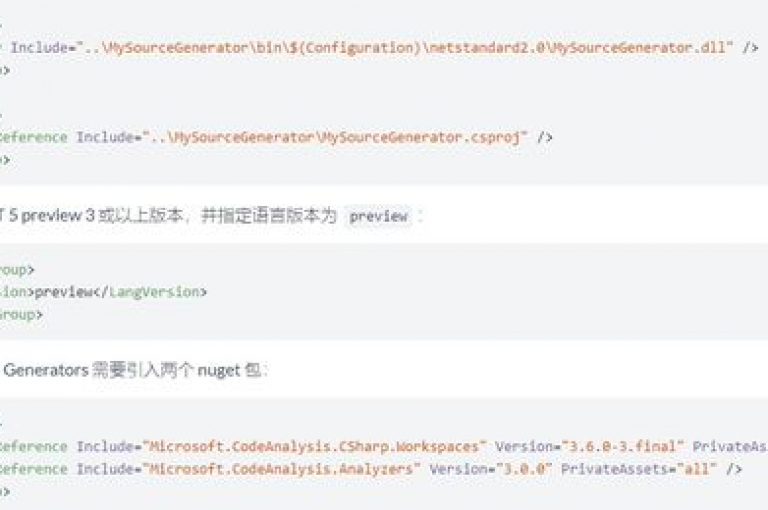The image size is (768, 510).
Task: Click the LangVersion closing tag
Action: tap(153, 292)
